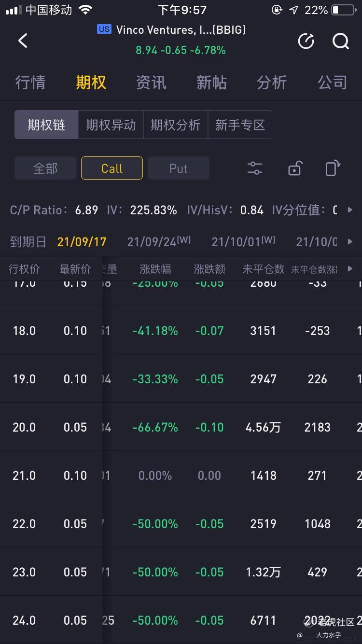The height and width of the screenshot is (644, 362).
Task: Tap the refresh clock icon
Action: click(306, 42)
